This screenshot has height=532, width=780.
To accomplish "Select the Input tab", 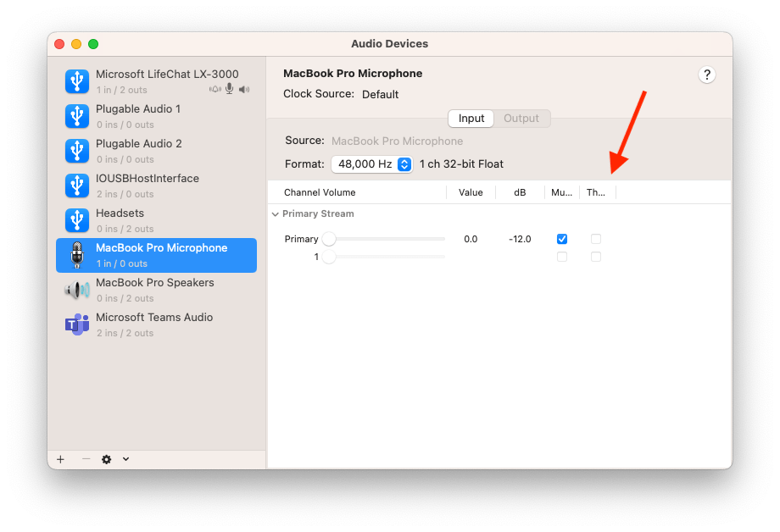I will click(x=471, y=119).
